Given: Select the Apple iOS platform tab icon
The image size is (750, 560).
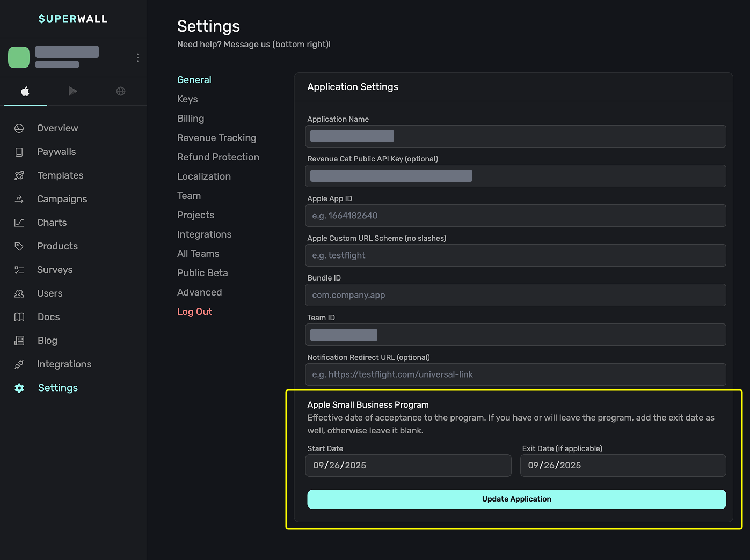Looking at the screenshot, I should click(x=25, y=91).
